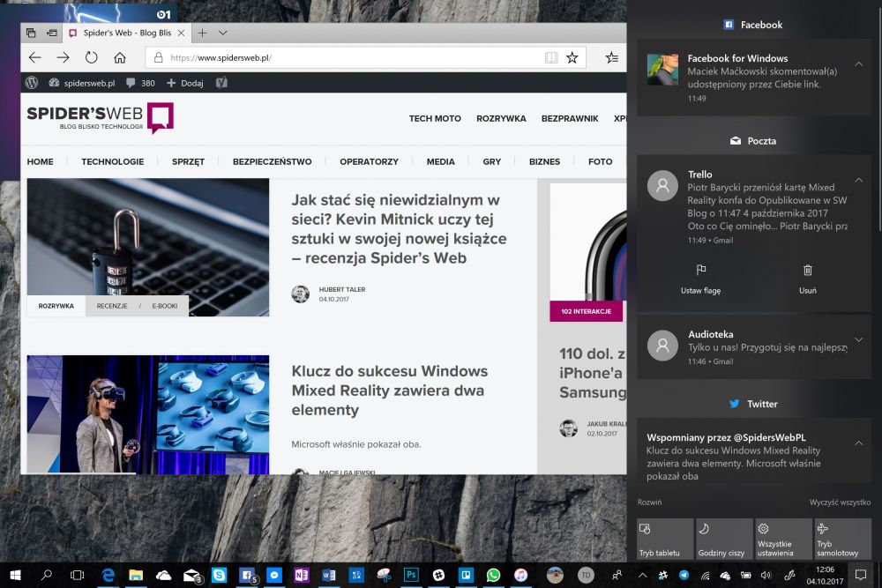Open WhatsApp from the taskbar
Viewport: 882px width, 588px height.
[493, 575]
